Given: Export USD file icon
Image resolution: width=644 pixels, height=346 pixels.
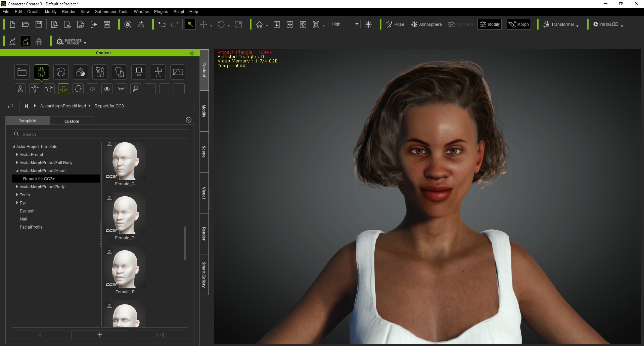Looking at the screenshot, I should coord(81,24).
